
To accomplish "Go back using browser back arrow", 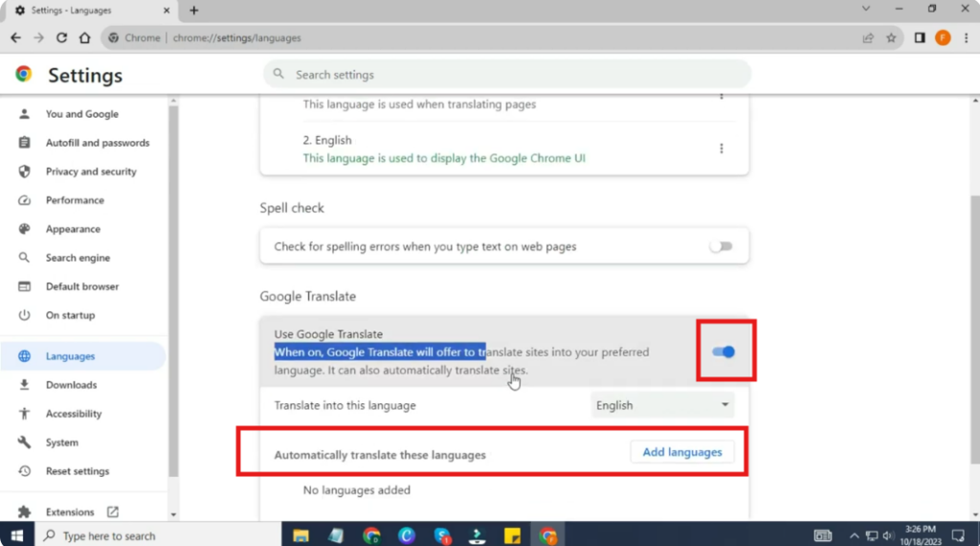I will tap(15, 38).
